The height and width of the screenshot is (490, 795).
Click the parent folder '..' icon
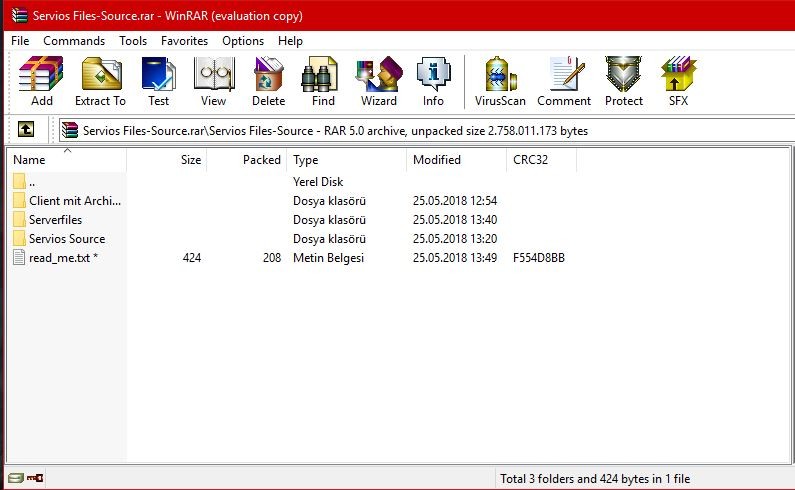pos(19,182)
